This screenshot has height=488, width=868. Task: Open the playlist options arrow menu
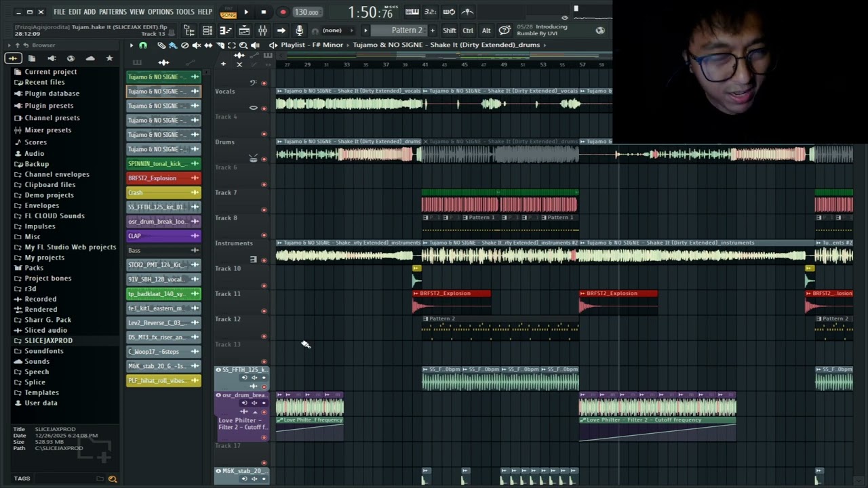point(132,45)
